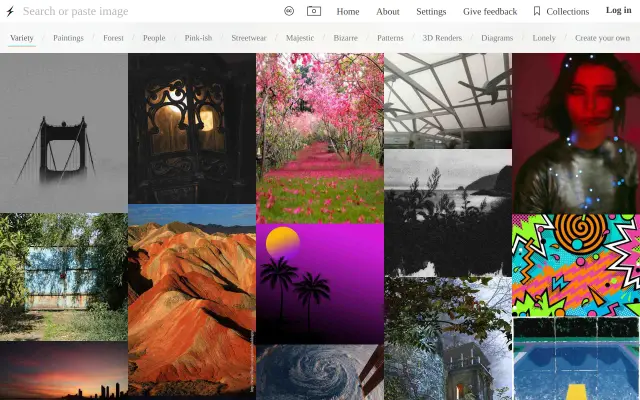Open the stone tower through trees image

tap(448, 338)
